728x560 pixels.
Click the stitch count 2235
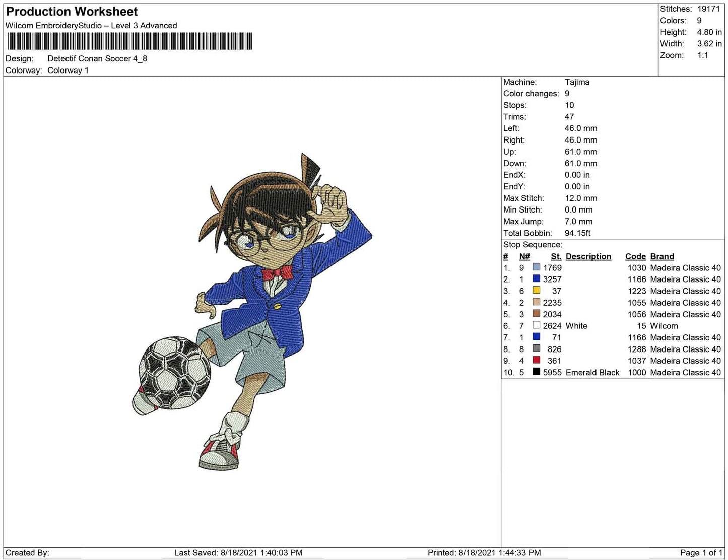[552, 303]
